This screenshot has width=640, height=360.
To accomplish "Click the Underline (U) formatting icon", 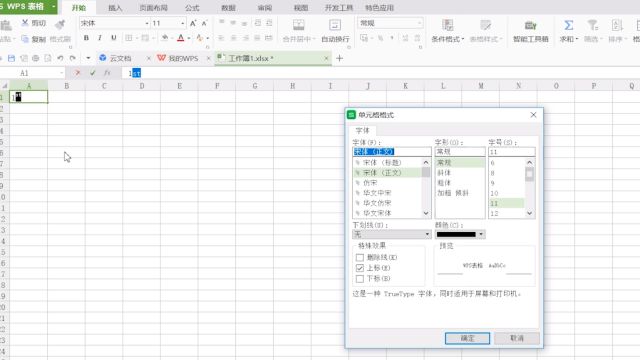I will click(x=113, y=38).
